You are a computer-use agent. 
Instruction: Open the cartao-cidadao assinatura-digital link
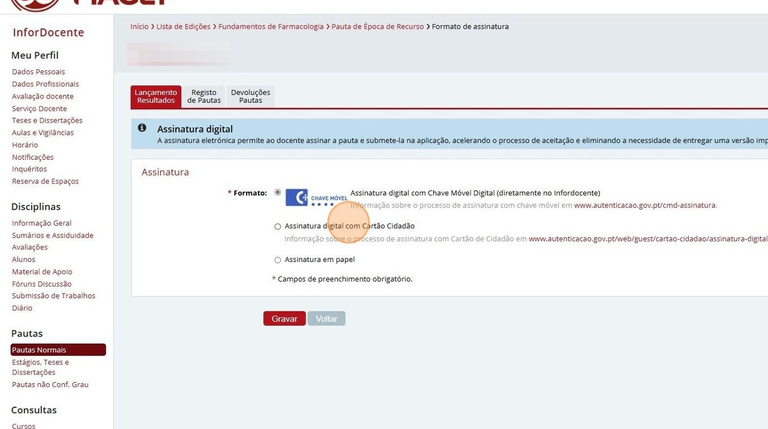click(x=648, y=239)
